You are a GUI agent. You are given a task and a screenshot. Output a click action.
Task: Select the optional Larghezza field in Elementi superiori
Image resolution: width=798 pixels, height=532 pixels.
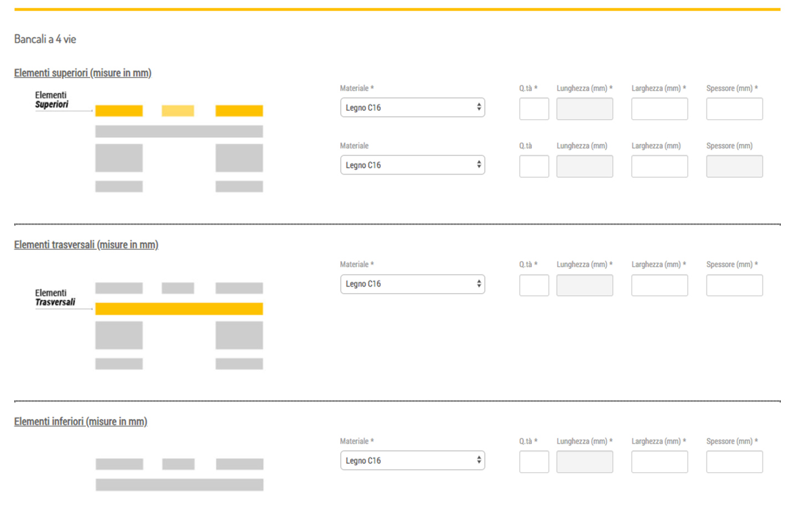(659, 166)
